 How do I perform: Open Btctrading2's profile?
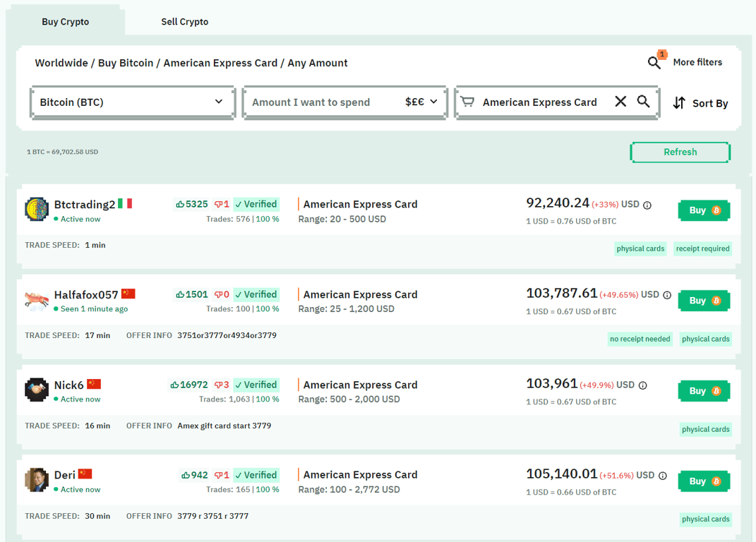83,204
